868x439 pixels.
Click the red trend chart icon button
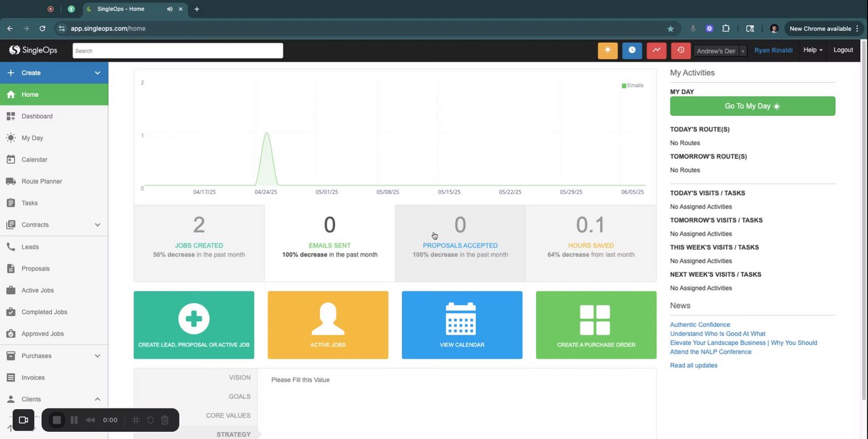click(x=656, y=51)
